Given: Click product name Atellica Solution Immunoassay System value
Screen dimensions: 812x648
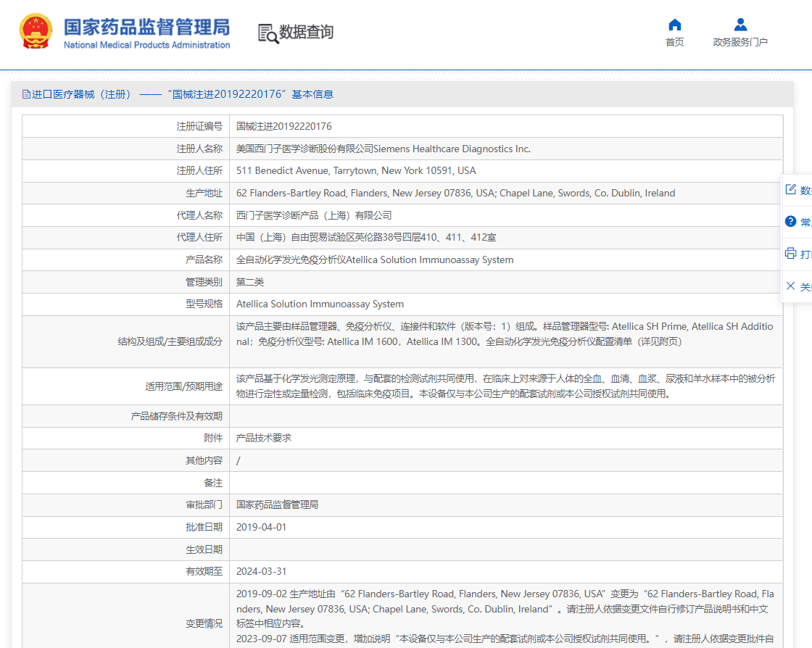Looking at the screenshot, I should point(375,259).
